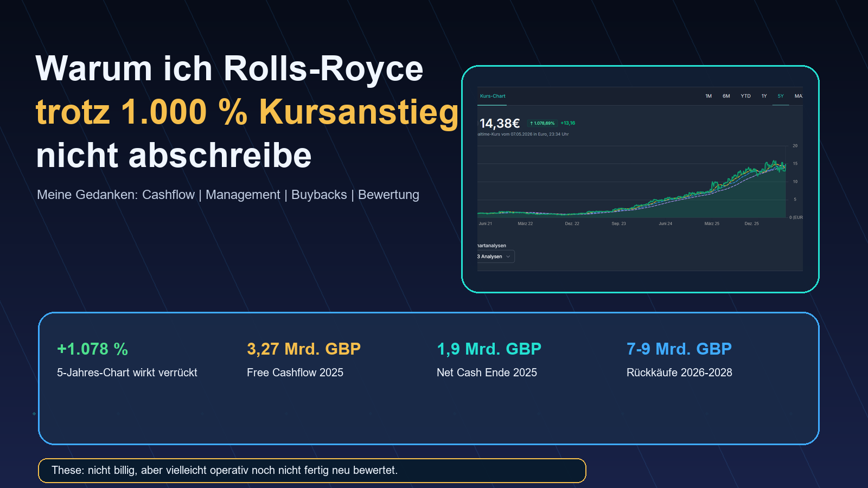Click the Rückkäufe 2026-2028 label
Viewport: 868px width, 488px height.
tap(679, 373)
